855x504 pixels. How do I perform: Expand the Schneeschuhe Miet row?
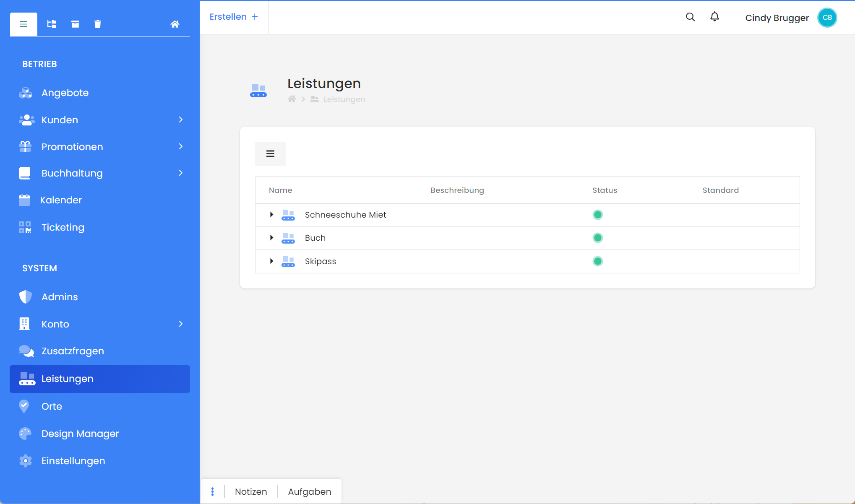click(x=271, y=215)
